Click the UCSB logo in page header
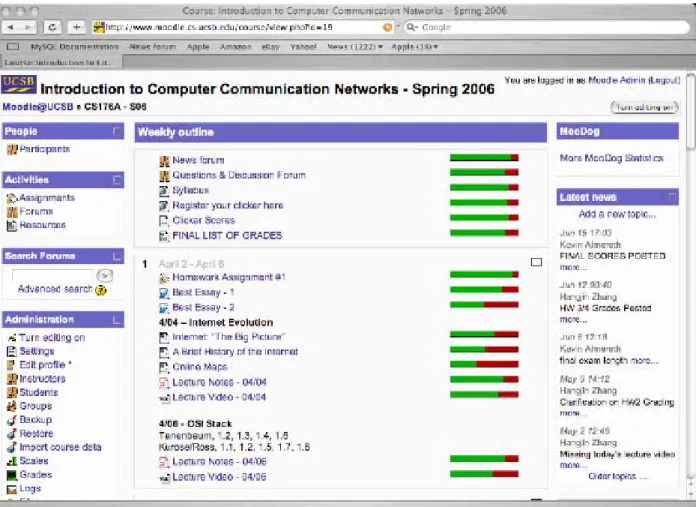This screenshot has width=696, height=507. coord(19,84)
